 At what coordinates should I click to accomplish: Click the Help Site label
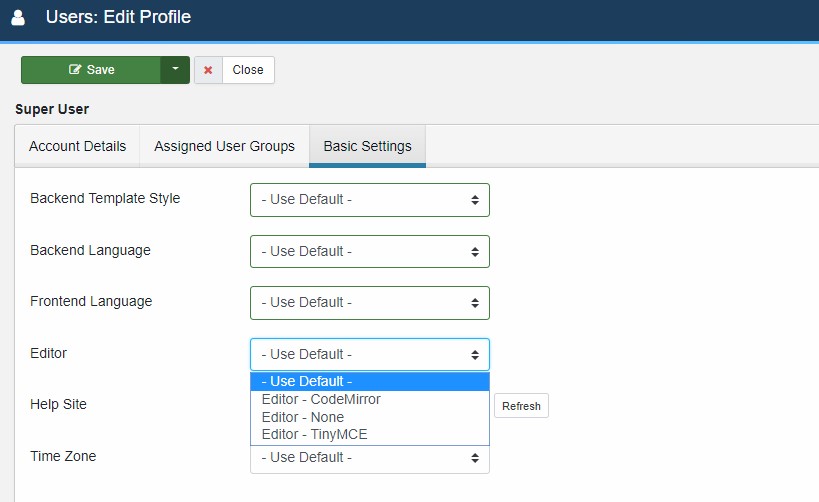(58, 404)
